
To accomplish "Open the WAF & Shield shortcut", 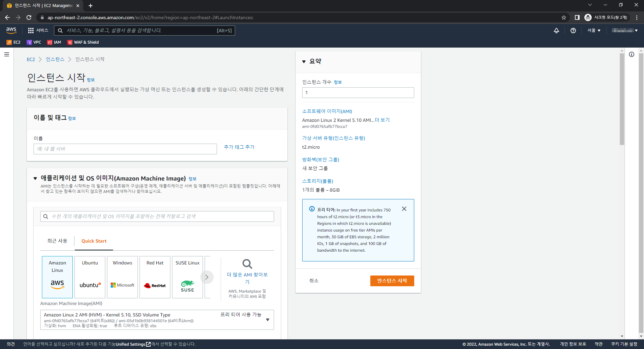I will tap(83, 42).
